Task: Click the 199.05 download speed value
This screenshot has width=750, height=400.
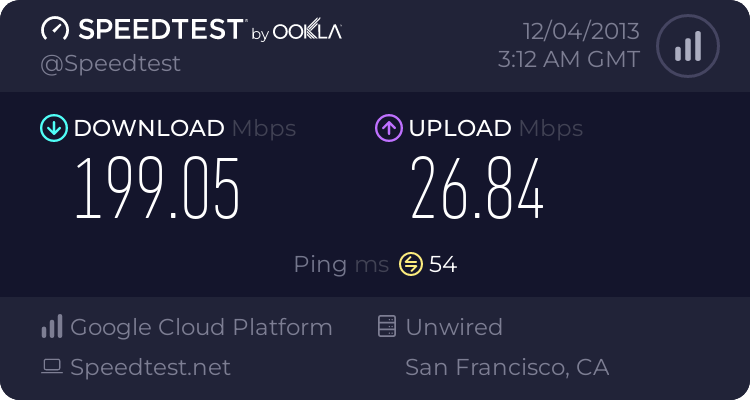Action: coord(157,189)
